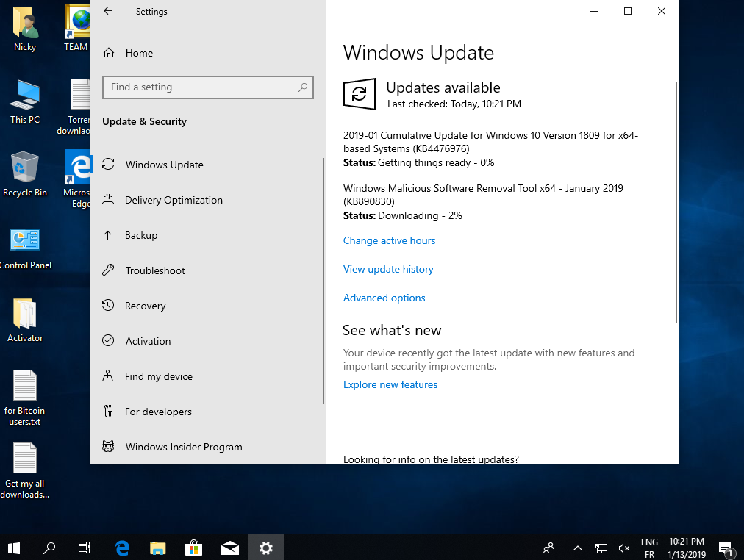This screenshot has height=560, width=744.
Task: Click the muted volume icon in tray
Action: pyautogui.click(x=624, y=548)
